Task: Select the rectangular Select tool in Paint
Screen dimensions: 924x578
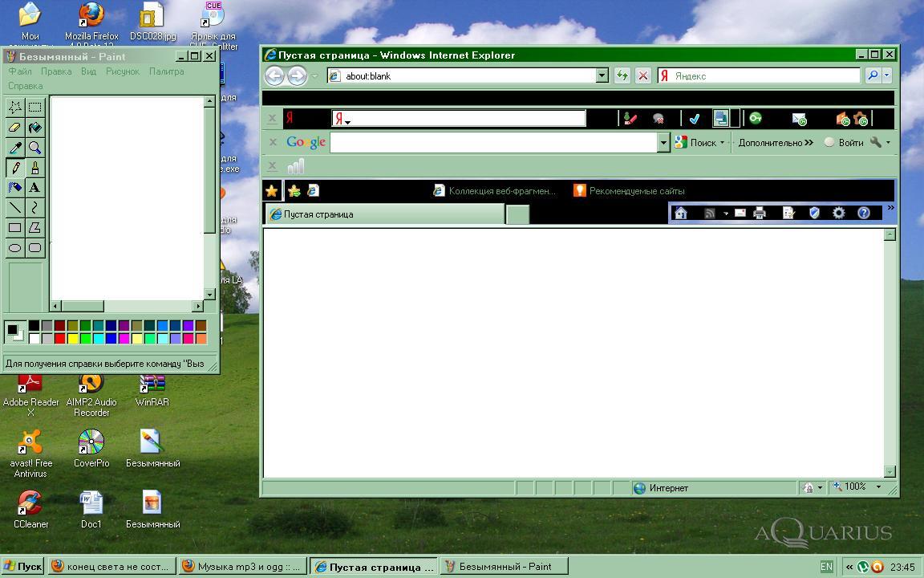Action: pos(35,107)
